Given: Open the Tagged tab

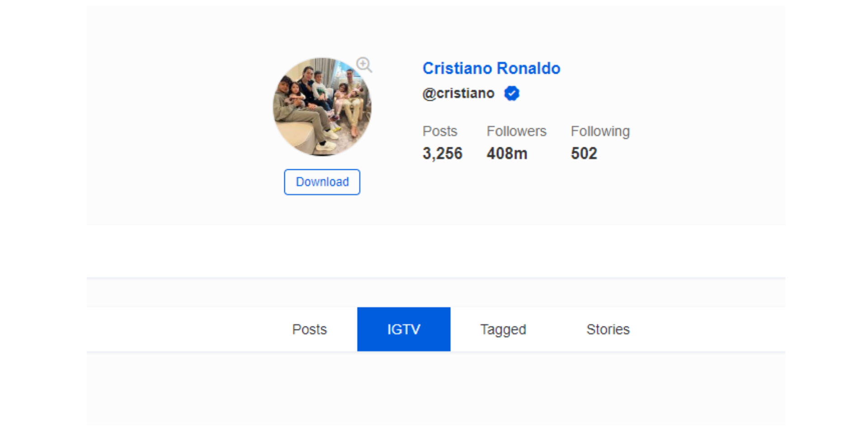Looking at the screenshot, I should pos(503,329).
